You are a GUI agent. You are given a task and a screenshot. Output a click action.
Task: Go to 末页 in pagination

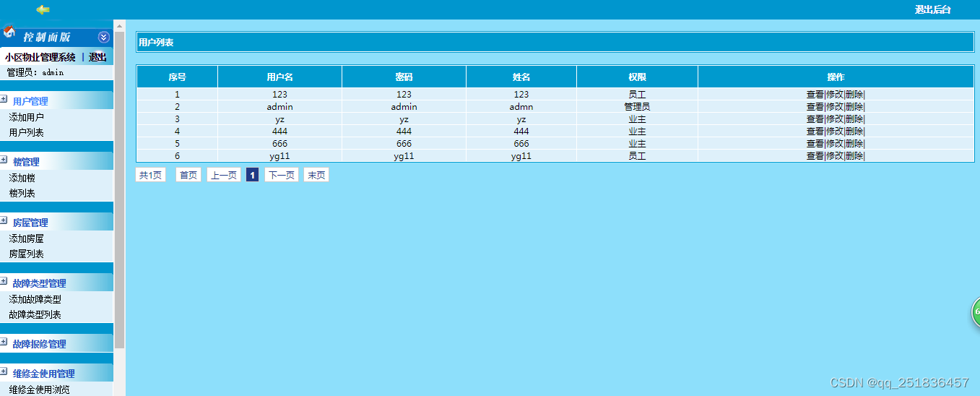(316, 175)
